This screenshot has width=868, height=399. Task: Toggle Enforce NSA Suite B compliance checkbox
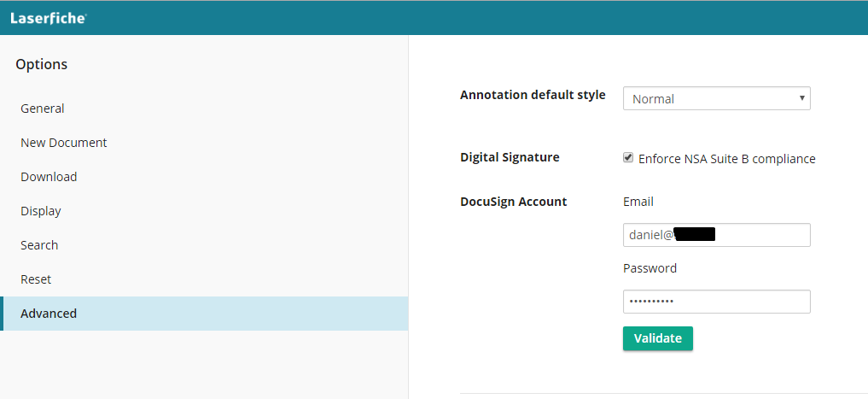pos(628,158)
